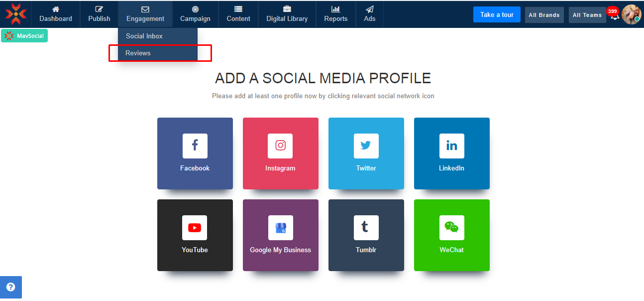Click the Reports bar chart icon
This screenshot has height=301, width=644.
[x=336, y=9]
